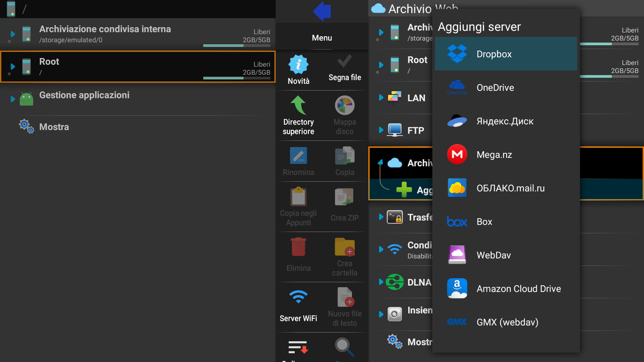Expand Root entry in left pane
This screenshot has width=644, height=362.
tap(13, 66)
